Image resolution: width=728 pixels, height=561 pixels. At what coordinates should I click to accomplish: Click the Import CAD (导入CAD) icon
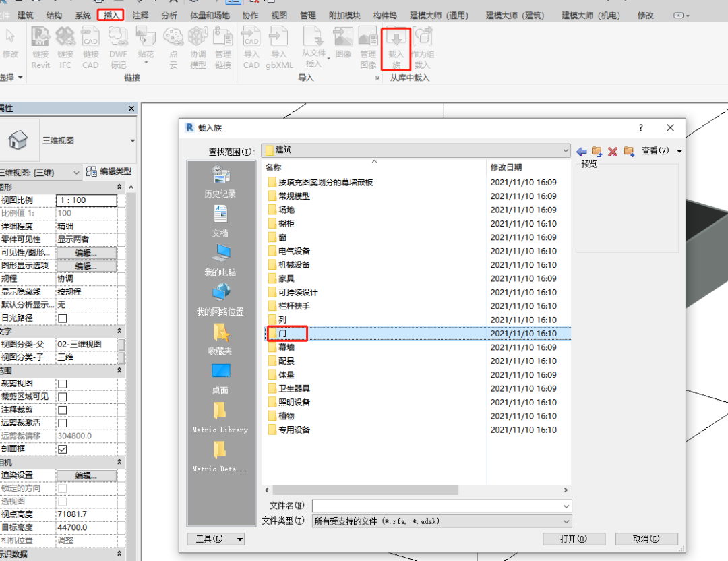pyautogui.click(x=251, y=48)
